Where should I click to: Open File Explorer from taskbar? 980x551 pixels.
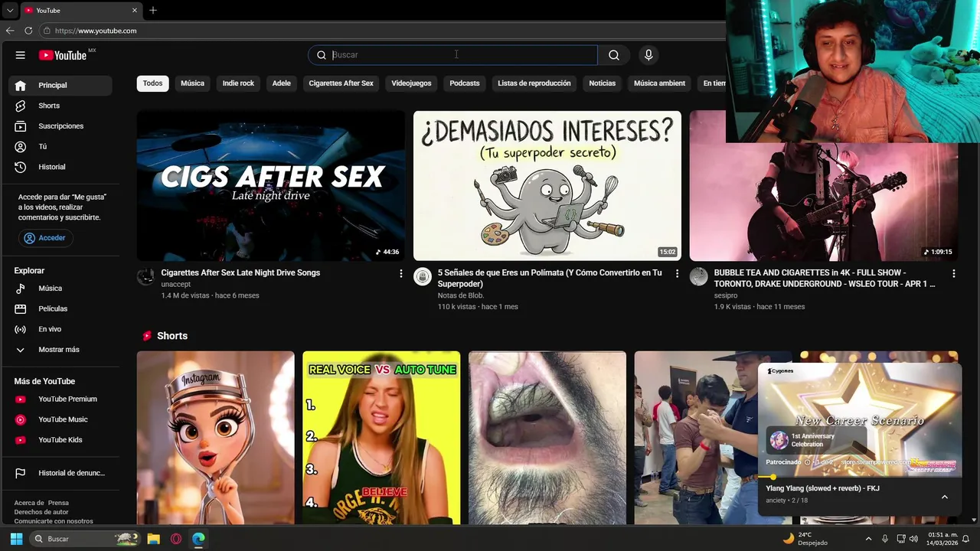coord(153,539)
